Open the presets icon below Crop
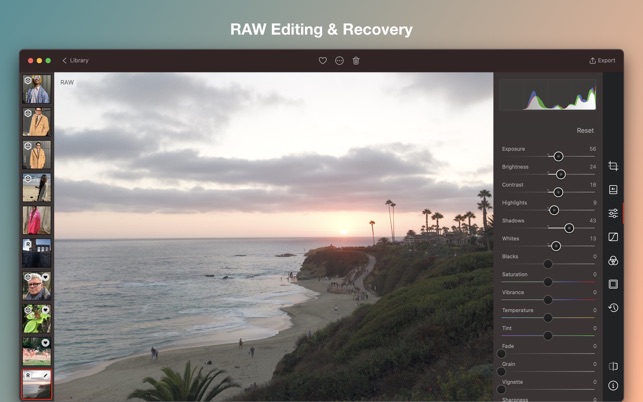 tap(613, 189)
